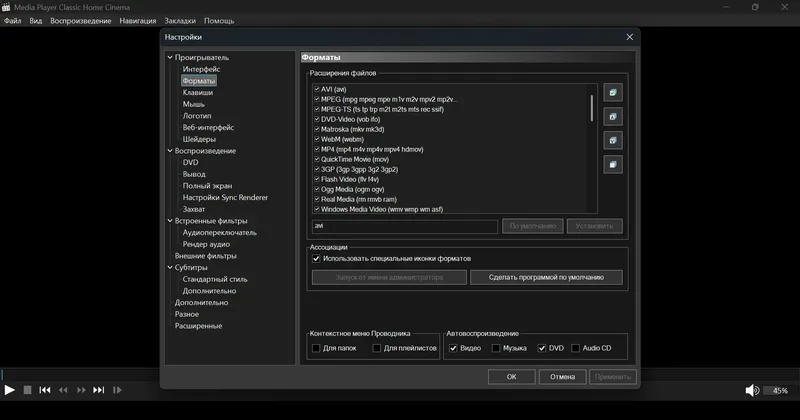The image size is (800, 420).
Task: Click the frame step icon
Action: click(x=117, y=390)
